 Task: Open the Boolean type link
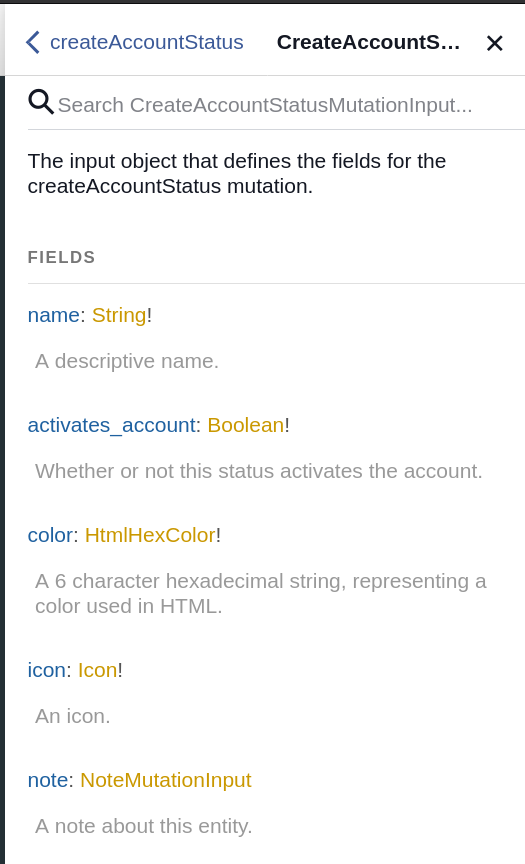pos(246,425)
